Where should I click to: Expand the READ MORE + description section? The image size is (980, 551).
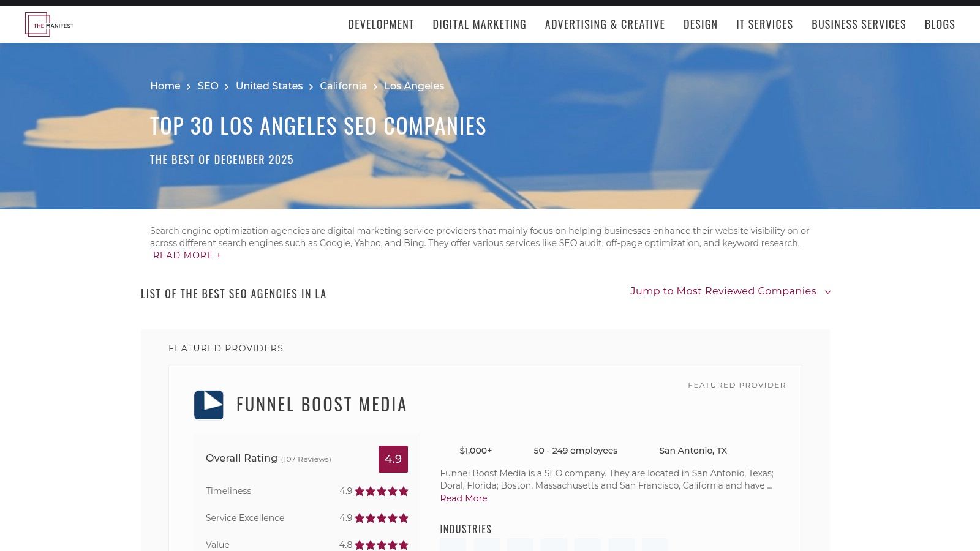point(187,255)
